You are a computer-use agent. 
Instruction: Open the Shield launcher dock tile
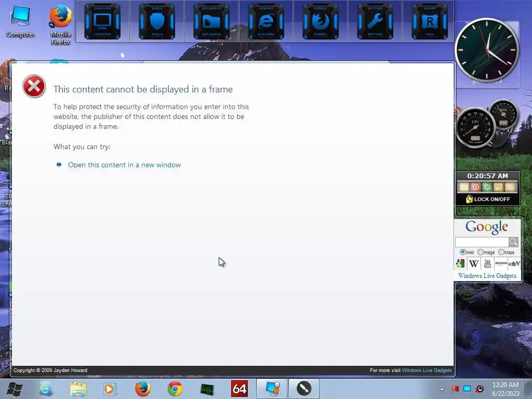(157, 21)
